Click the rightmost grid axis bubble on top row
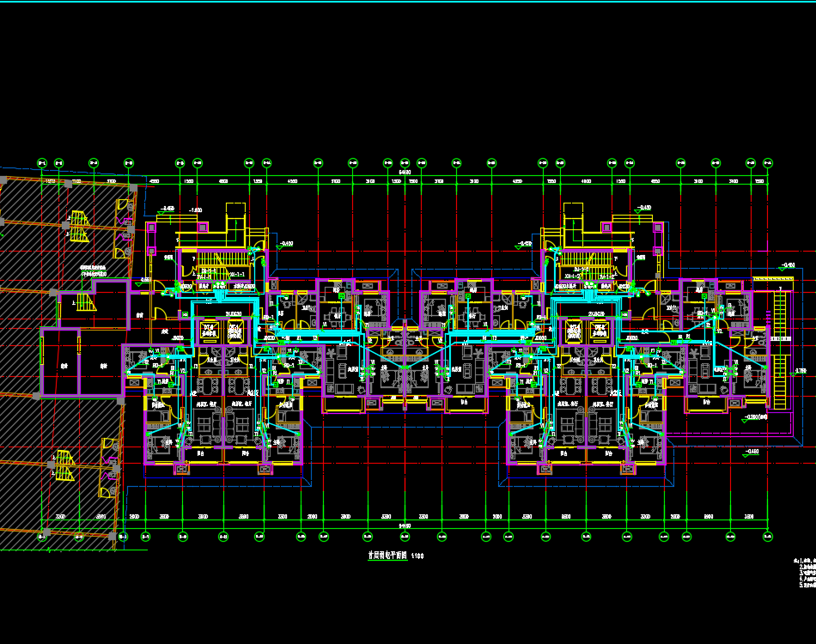This screenshot has width=816, height=644. (x=768, y=162)
